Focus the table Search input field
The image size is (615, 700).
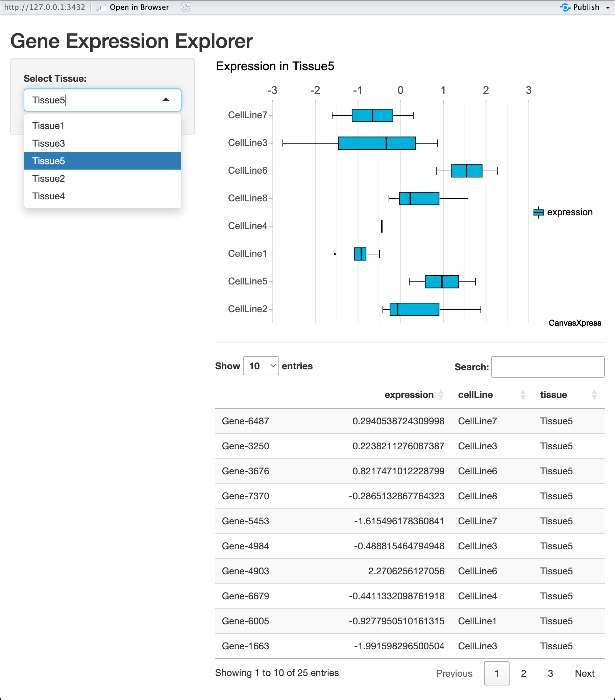tap(547, 367)
